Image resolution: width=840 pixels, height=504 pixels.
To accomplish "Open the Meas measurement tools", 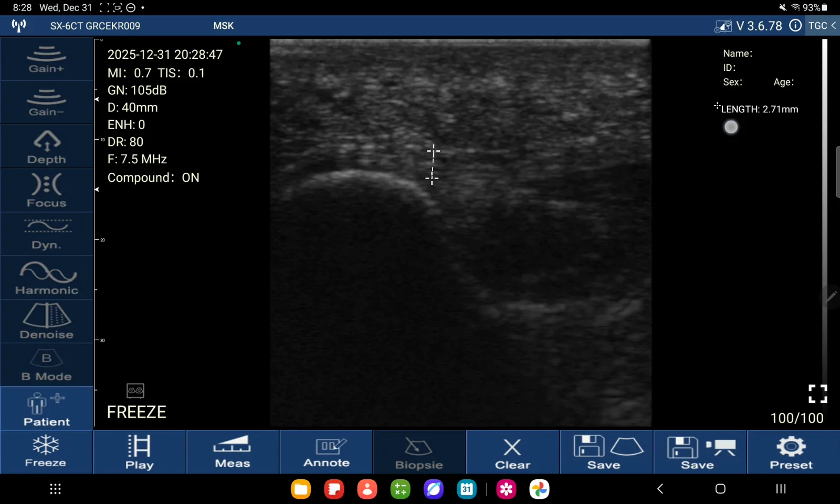I will point(233,452).
